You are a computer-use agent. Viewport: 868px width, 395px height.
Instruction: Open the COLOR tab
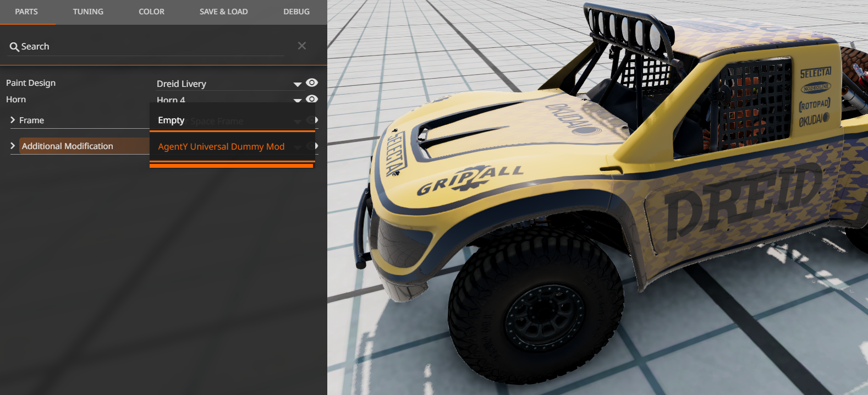click(151, 12)
